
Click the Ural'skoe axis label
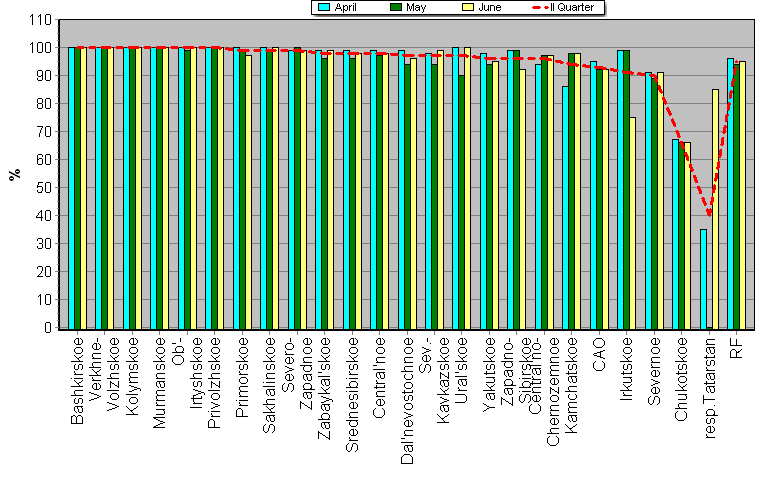tap(461, 371)
